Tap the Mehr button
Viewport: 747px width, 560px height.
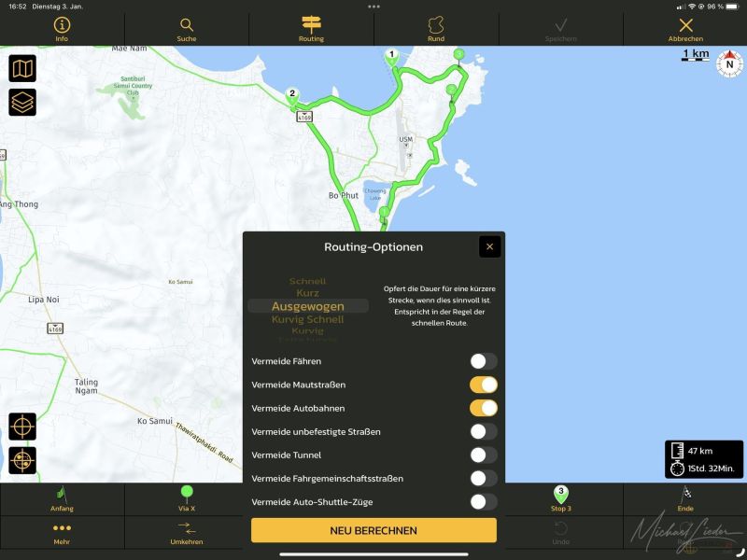(x=62, y=532)
